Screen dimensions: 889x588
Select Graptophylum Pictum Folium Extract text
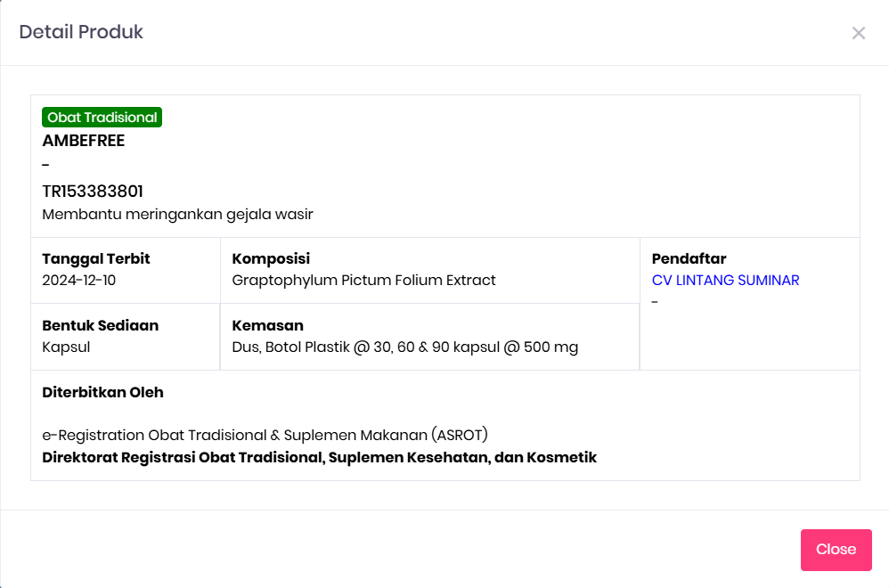point(363,281)
